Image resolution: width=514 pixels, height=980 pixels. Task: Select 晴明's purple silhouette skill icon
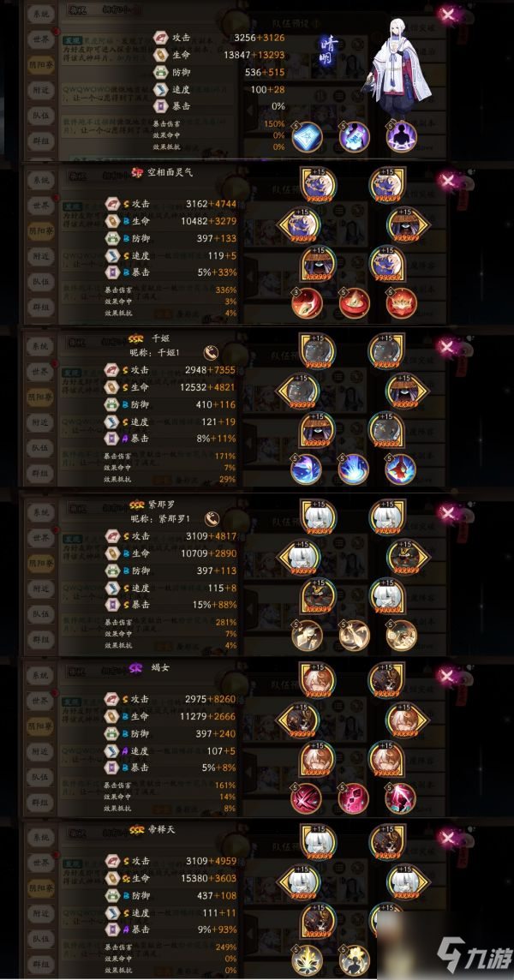click(401, 136)
